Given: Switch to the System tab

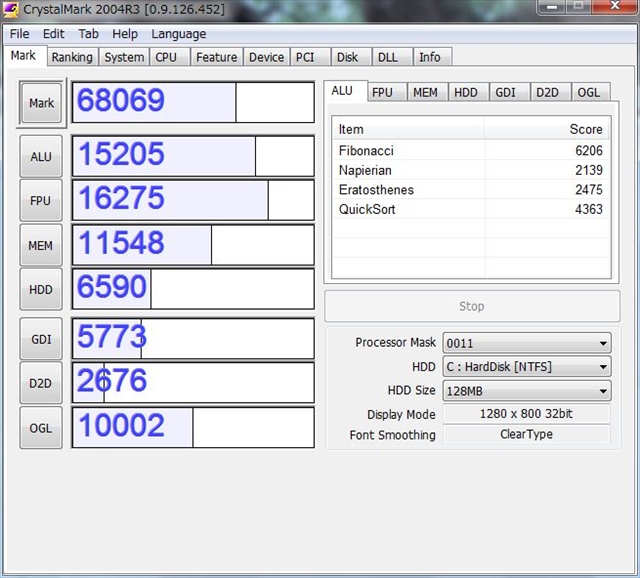Looking at the screenshot, I should coord(124,57).
